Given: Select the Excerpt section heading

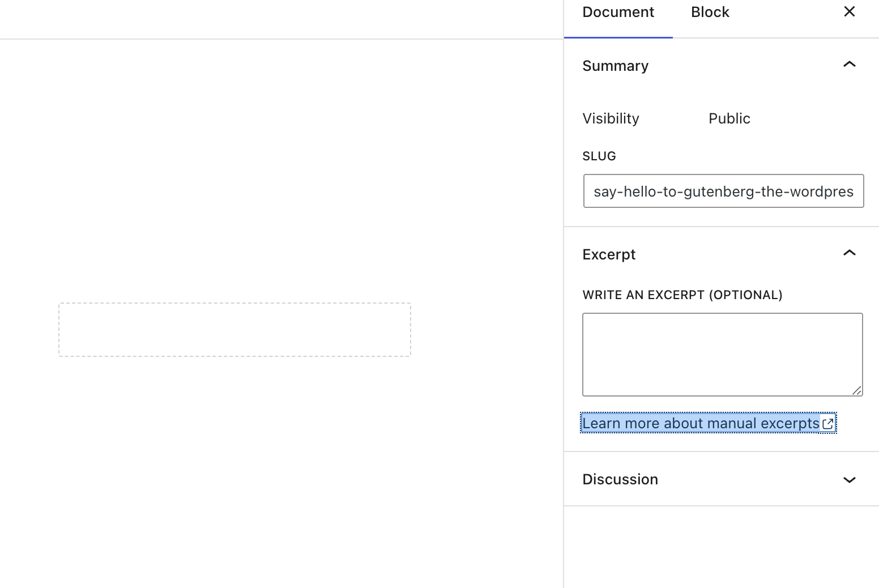Looking at the screenshot, I should [609, 254].
